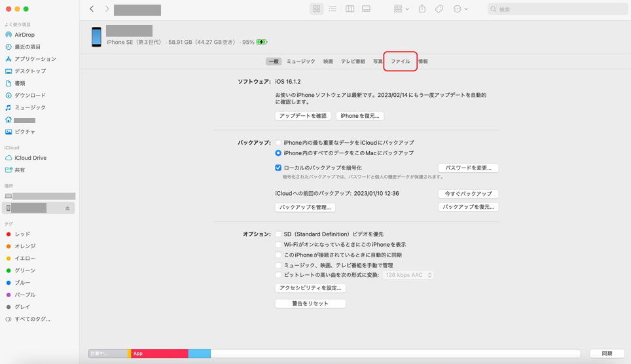The image size is (631, 364).
Task: Switch to the 写真 tab
Action: (378, 61)
